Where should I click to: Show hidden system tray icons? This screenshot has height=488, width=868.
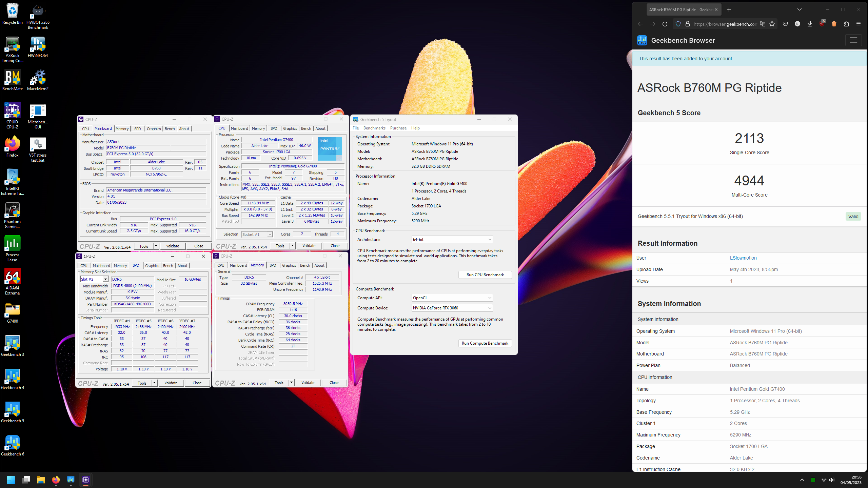click(x=802, y=480)
